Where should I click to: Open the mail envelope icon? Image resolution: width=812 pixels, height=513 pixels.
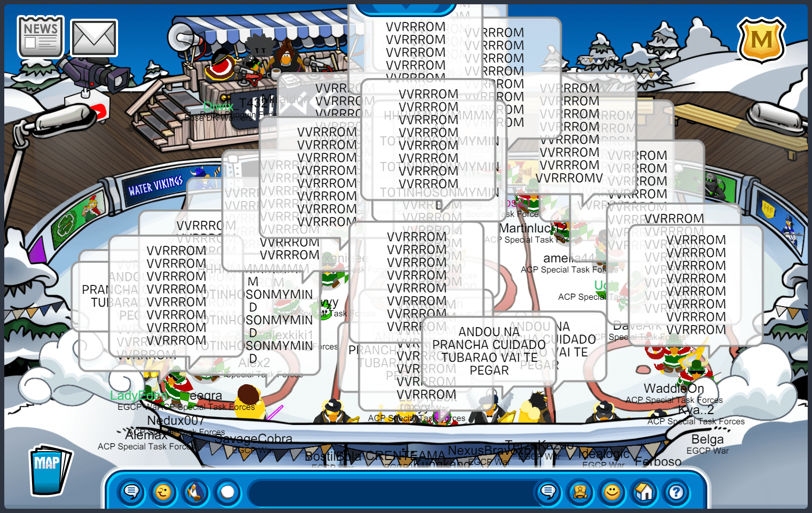94,38
